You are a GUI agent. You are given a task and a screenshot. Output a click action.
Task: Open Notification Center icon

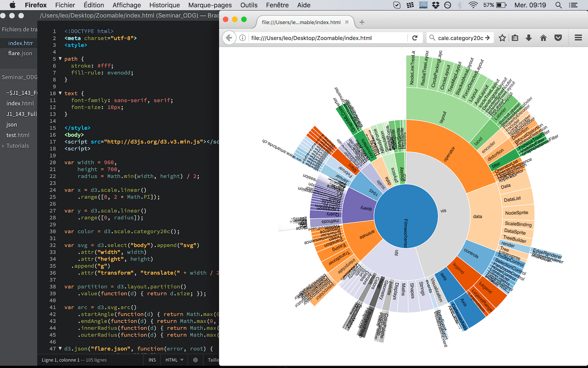(x=573, y=5)
